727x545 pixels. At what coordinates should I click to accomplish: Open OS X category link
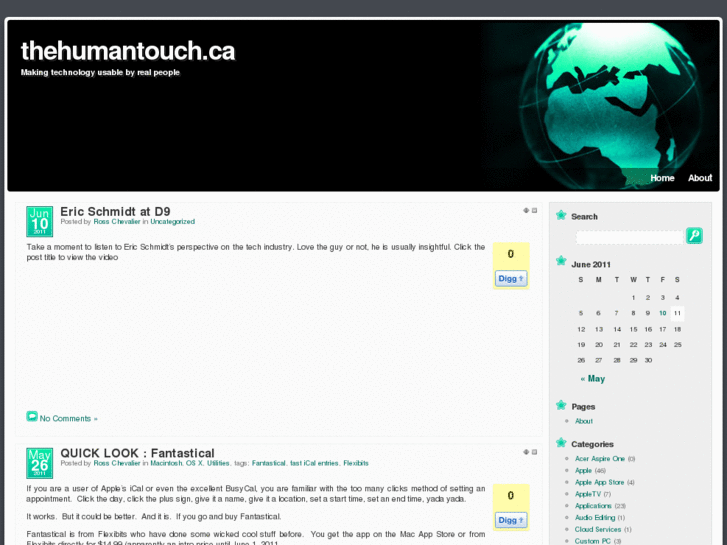click(194, 463)
